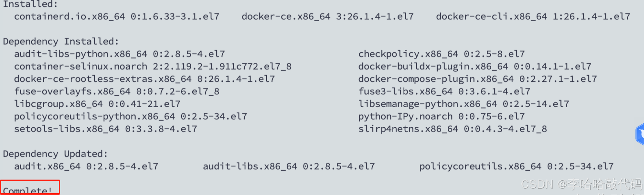Viewport: 644px width, 195px height.
Task: Click libsemanage-python.x86_64 line
Action: pos(464,104)
